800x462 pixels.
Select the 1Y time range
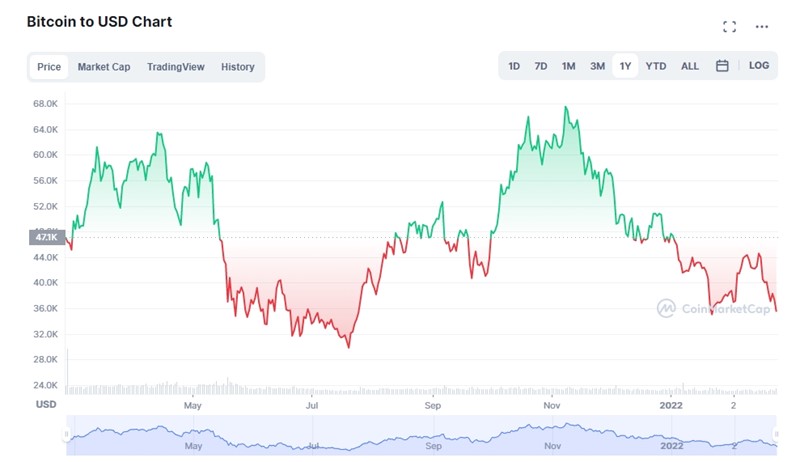(x=625, y=66)
